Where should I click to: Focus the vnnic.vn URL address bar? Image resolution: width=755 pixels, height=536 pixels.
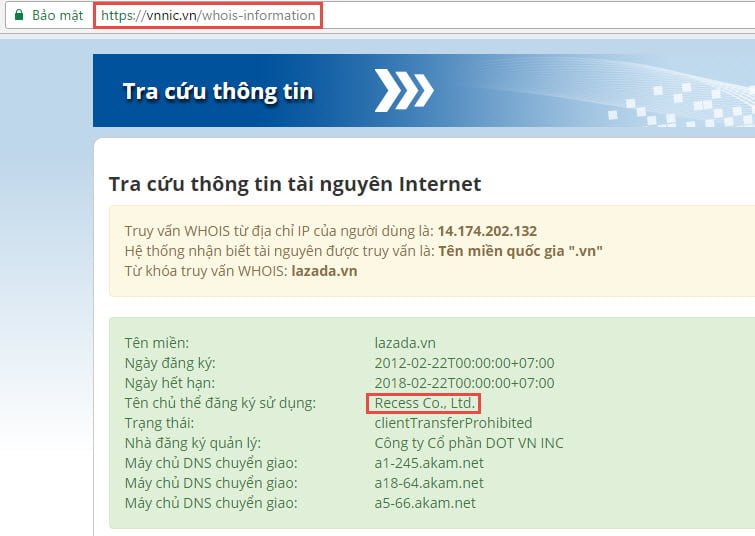(x=208, y=16)
